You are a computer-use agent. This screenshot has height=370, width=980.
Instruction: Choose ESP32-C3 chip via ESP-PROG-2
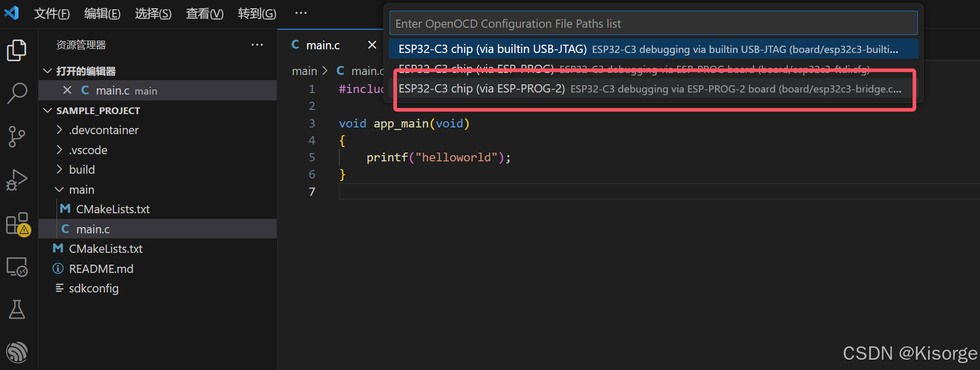[653, 89]
